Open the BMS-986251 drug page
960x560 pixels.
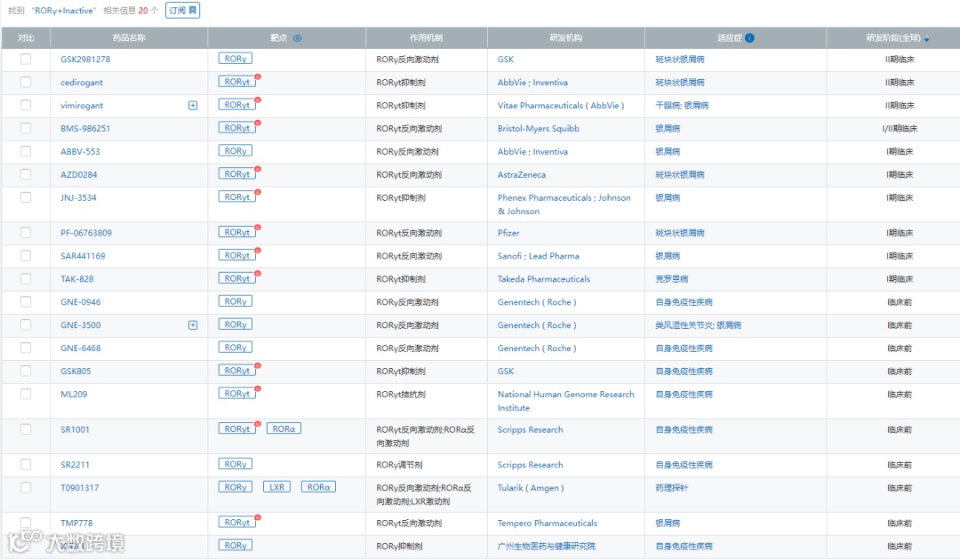click(85, 129)
